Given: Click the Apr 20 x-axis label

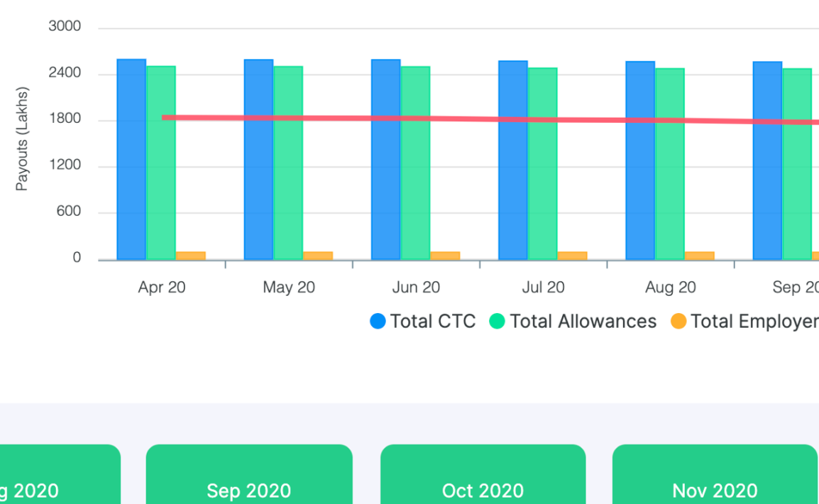Looking at the screenshot, I should click(162, 287).
